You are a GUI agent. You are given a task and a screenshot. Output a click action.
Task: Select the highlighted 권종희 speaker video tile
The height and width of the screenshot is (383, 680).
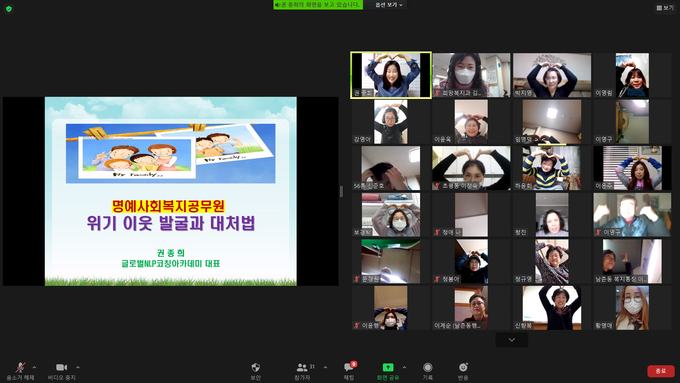pyautogui.click(x=391, y=75)
